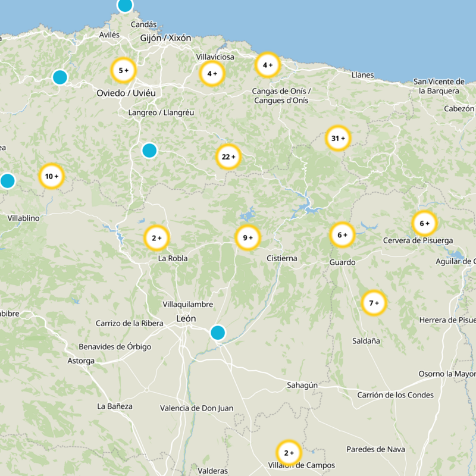Click the Llanes town label
The height and width of the screenshot is (476, 476).
pyautogui.click(x=362, y=75)
